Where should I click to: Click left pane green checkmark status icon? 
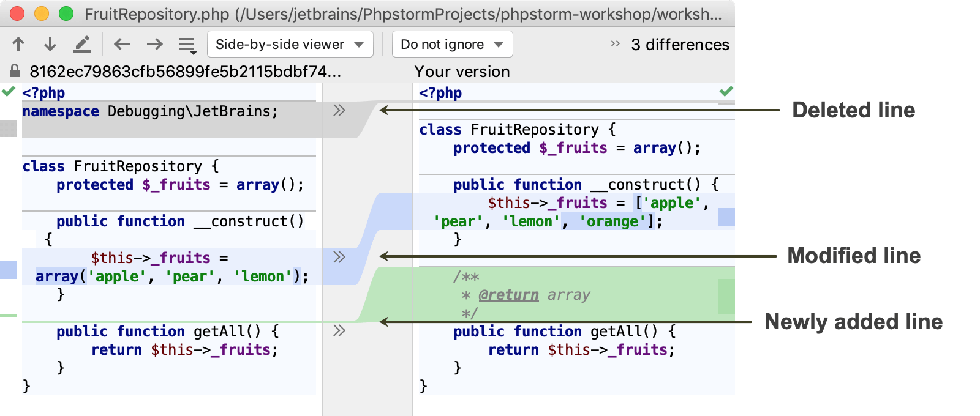point(9,92)
